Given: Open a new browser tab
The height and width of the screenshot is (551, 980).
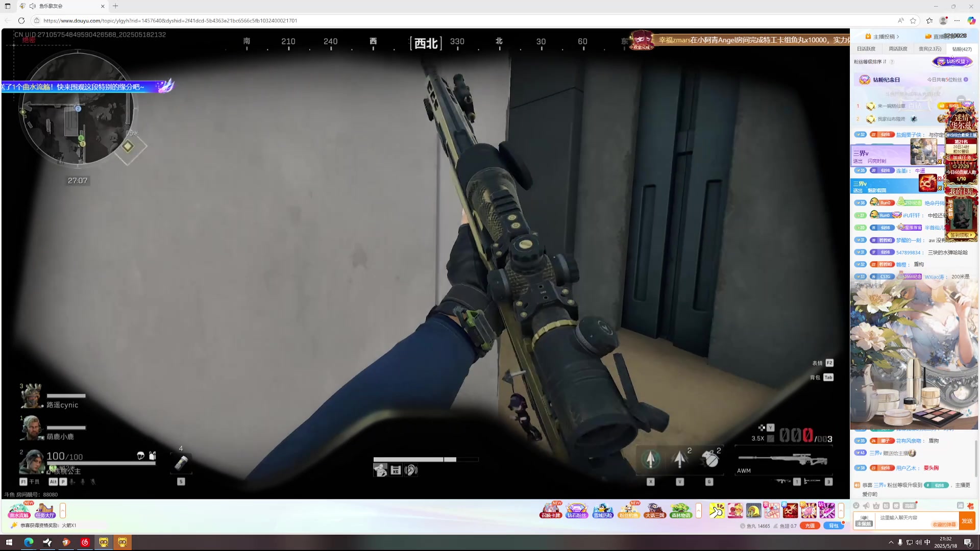Looking at the screenshot, I should pyautogui.click(x=115, y=6).
